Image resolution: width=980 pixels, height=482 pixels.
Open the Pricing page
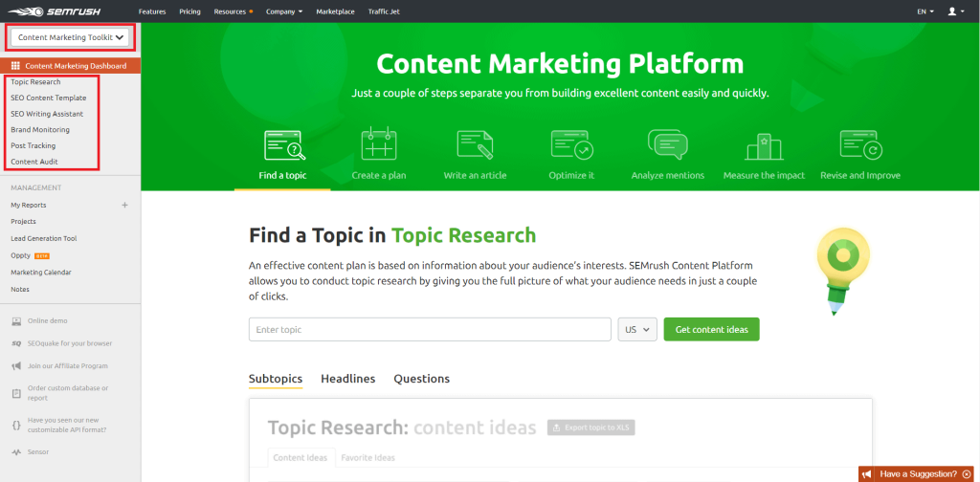(189, 11)
